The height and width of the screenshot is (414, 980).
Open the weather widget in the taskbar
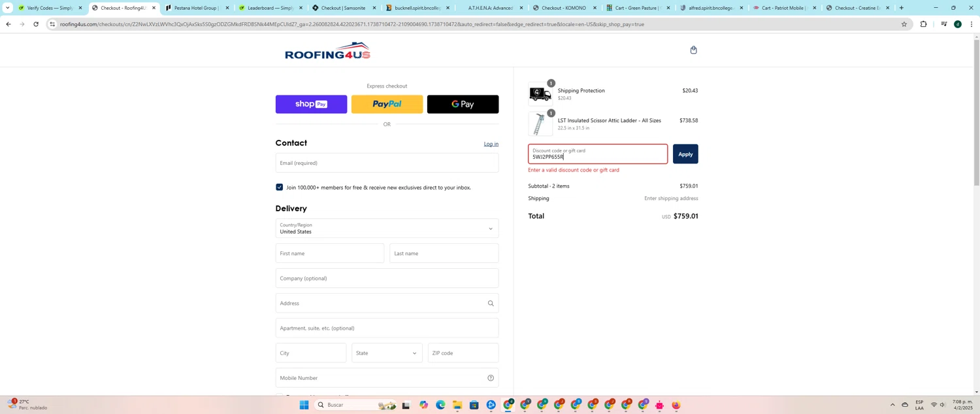pyautogui.click(x=26, y=405)
